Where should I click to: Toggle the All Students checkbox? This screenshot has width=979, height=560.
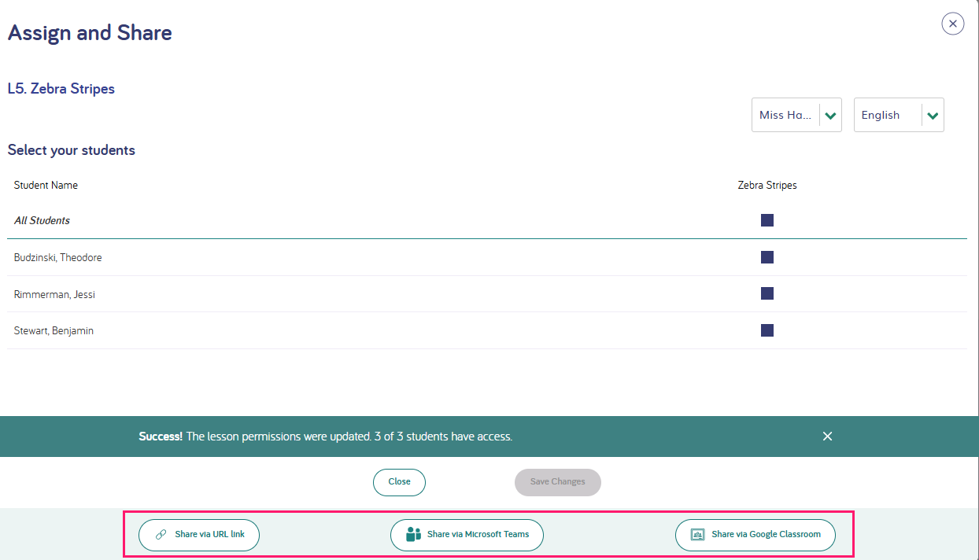coord(767,220)
